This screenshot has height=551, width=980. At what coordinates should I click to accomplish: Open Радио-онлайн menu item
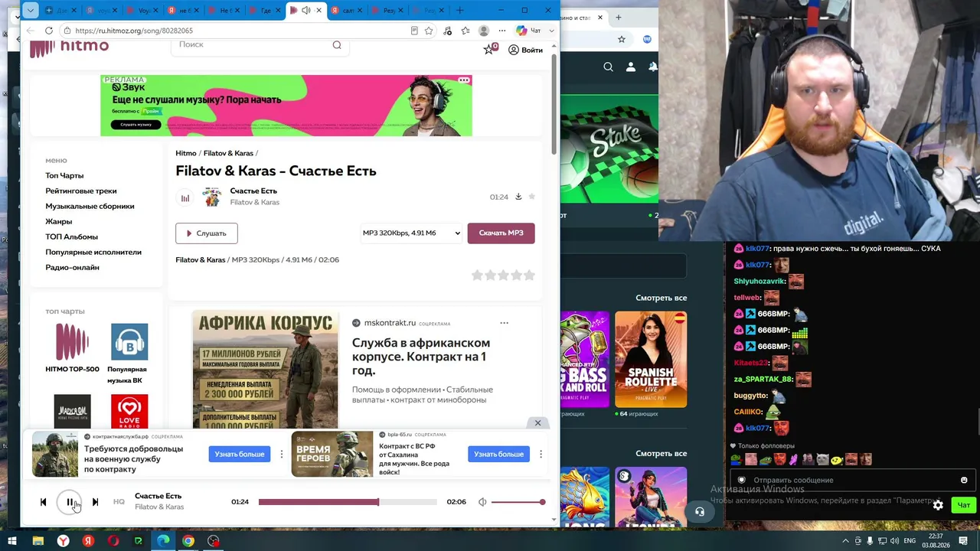click(x=72, y=267)
